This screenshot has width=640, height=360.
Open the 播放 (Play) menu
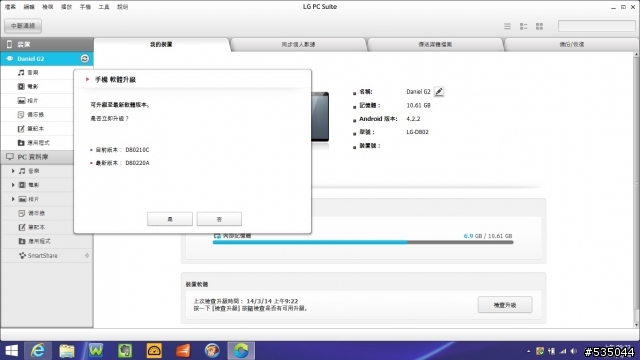tap(67, 7)
